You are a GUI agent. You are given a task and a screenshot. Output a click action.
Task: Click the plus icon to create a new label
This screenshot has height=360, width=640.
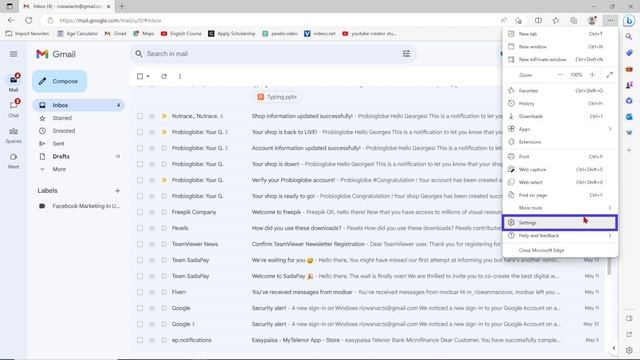point(117,191)
